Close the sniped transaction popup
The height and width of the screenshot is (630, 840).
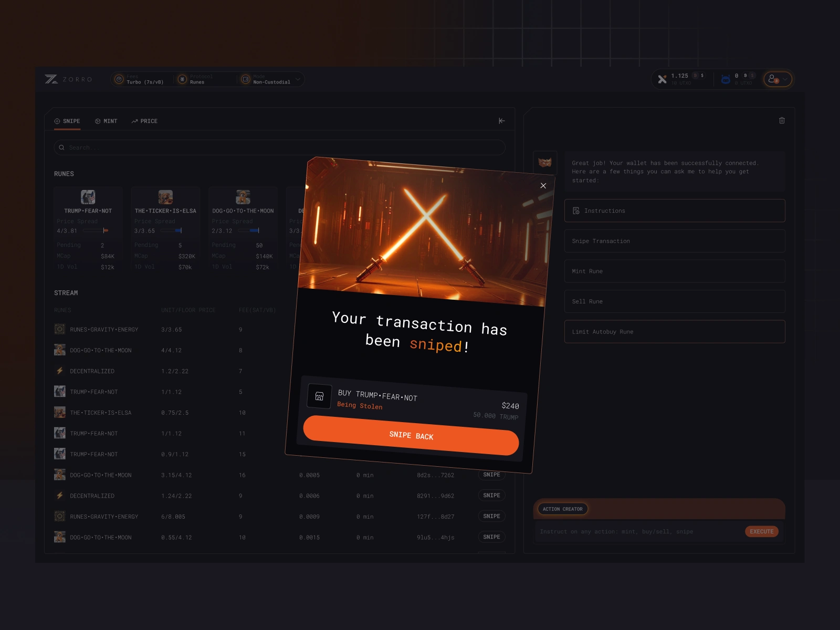pyautogui.click(x=543, y=185)
